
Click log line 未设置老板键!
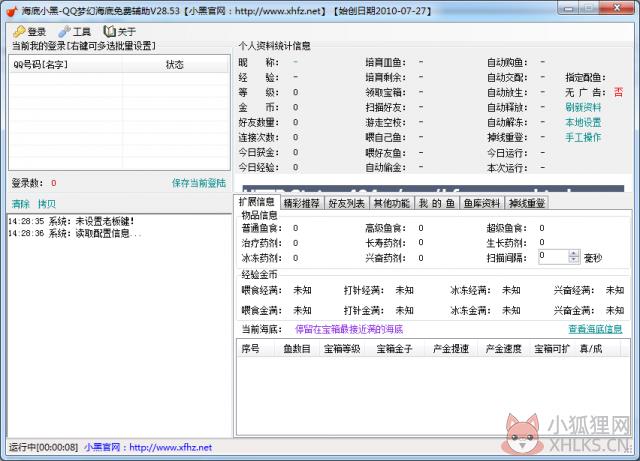tap(71, 221)
